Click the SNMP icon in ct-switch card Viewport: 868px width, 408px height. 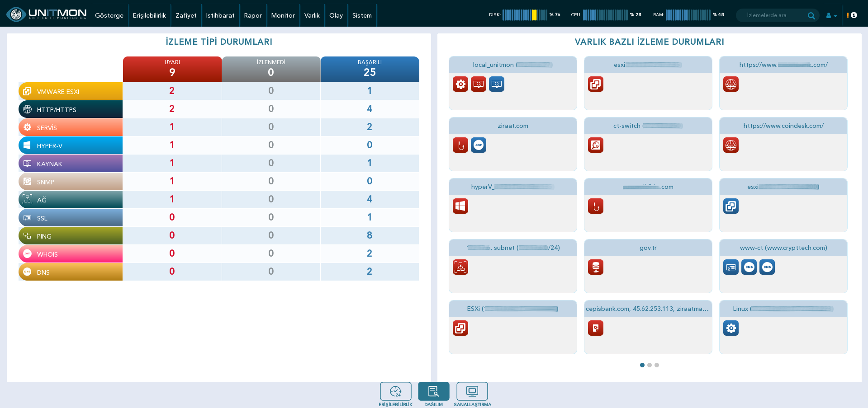[x=596, y=145]
